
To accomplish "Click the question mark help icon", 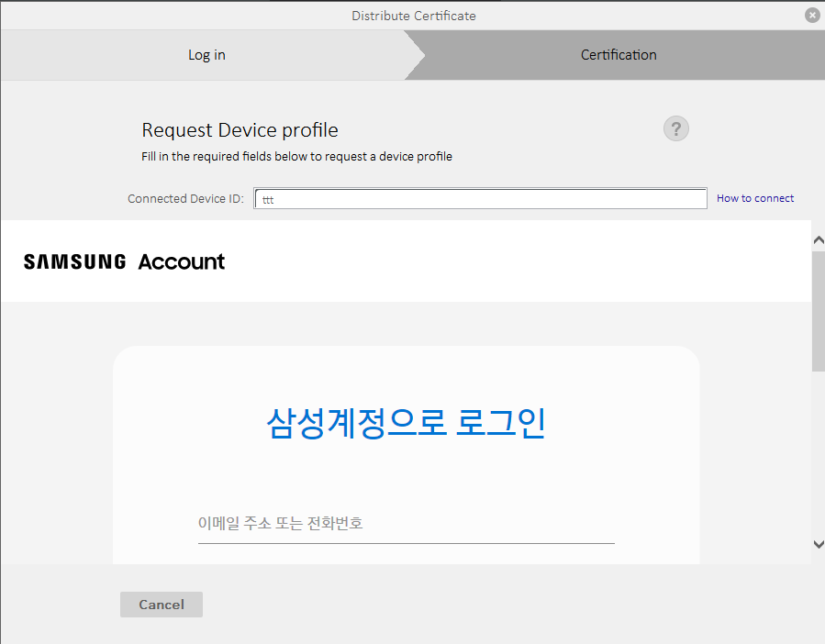I will pos(676,129).
